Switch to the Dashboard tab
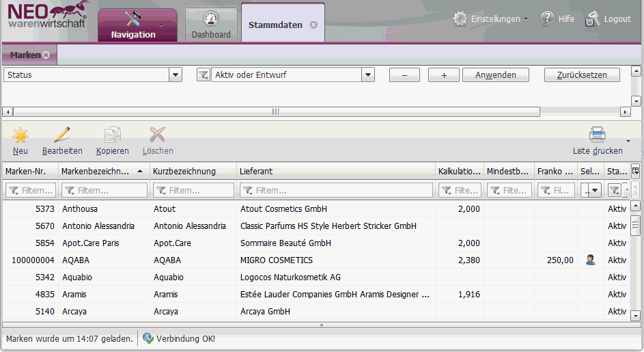 [x=211, y=25]
